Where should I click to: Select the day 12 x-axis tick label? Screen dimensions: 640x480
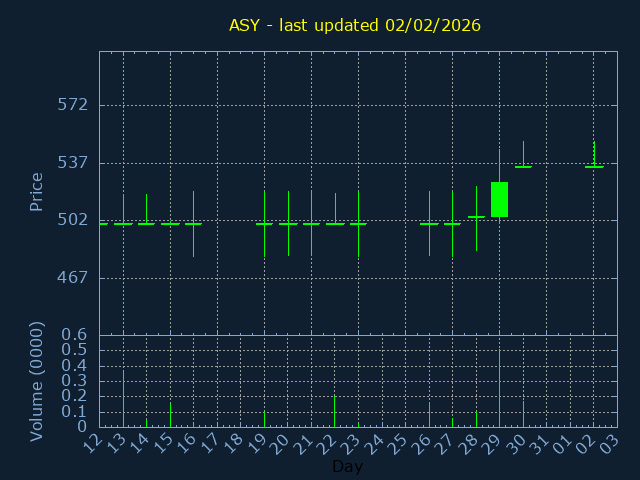tap(93, 441)
